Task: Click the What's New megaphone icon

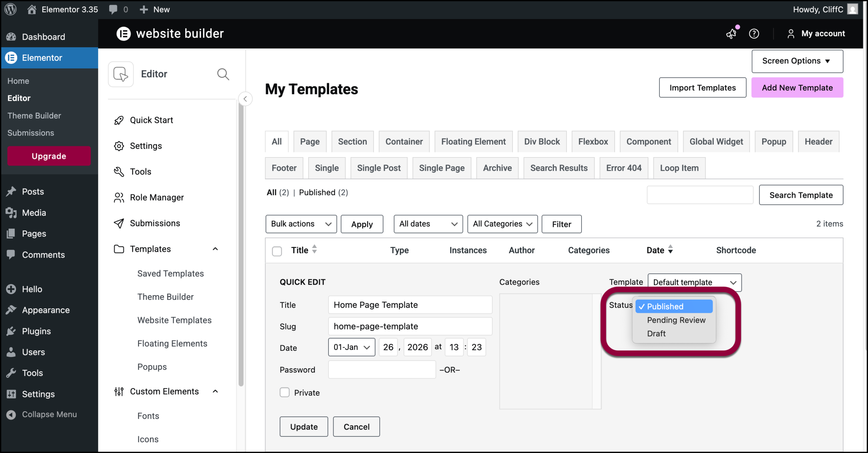Action: click(731, 34)
